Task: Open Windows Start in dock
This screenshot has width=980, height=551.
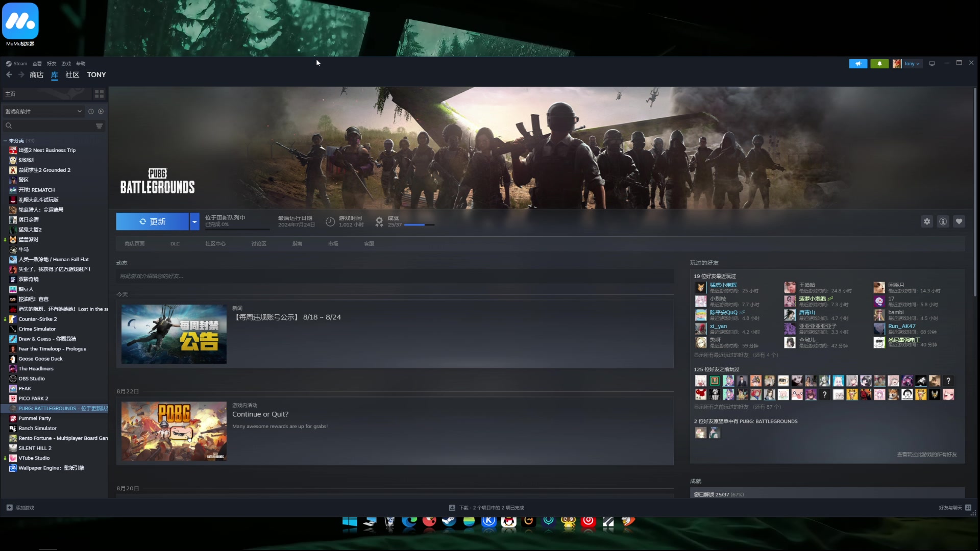Action: pos(350,522)
